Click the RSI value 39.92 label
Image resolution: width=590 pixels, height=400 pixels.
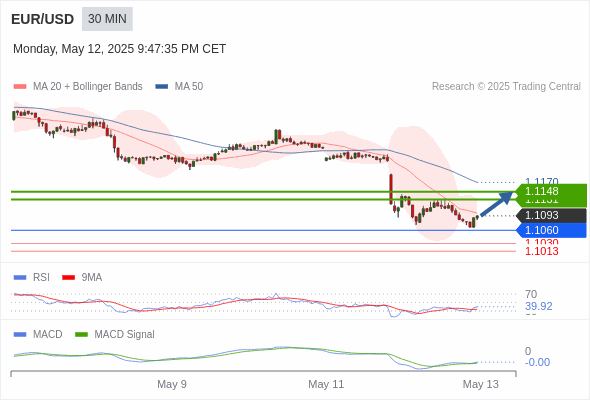pos(539,306)
